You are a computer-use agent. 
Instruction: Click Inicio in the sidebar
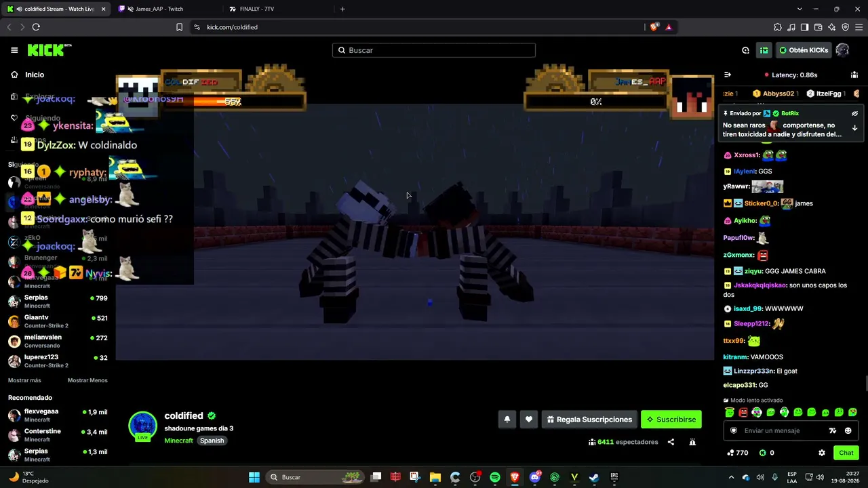[34, 75]
